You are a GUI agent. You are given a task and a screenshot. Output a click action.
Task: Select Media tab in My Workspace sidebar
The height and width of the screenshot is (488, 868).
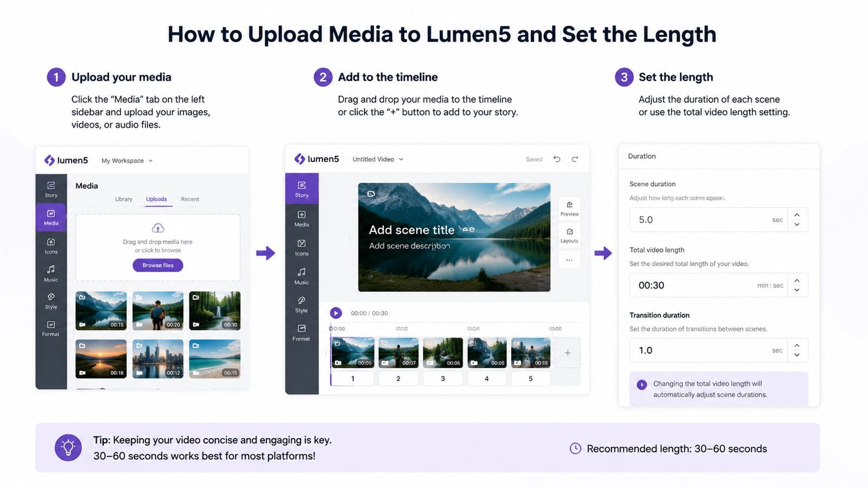51,217
